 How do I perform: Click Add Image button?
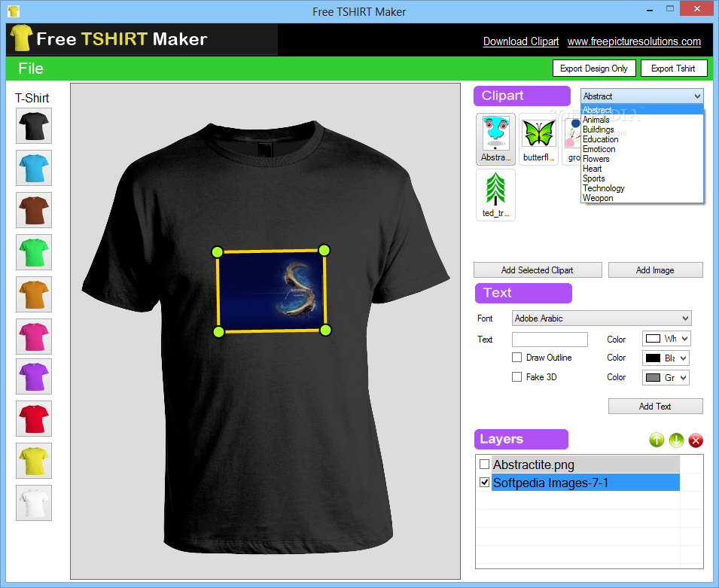pyautogui.click(x=655, y=270)
